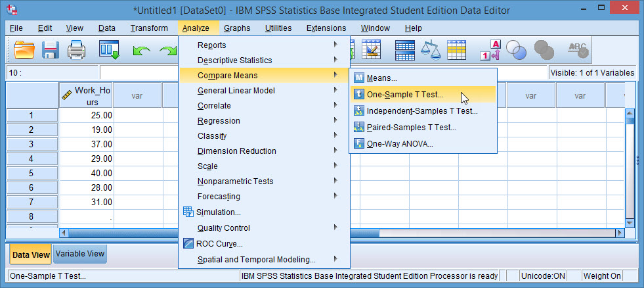The height and width of the screenshot is (288, 644).
Task: Select row header number 3
Action: (x=32, y=144)
